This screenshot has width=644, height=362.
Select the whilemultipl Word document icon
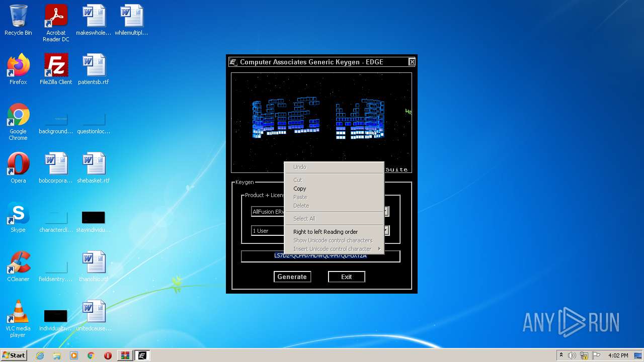(x=131, y=20)
